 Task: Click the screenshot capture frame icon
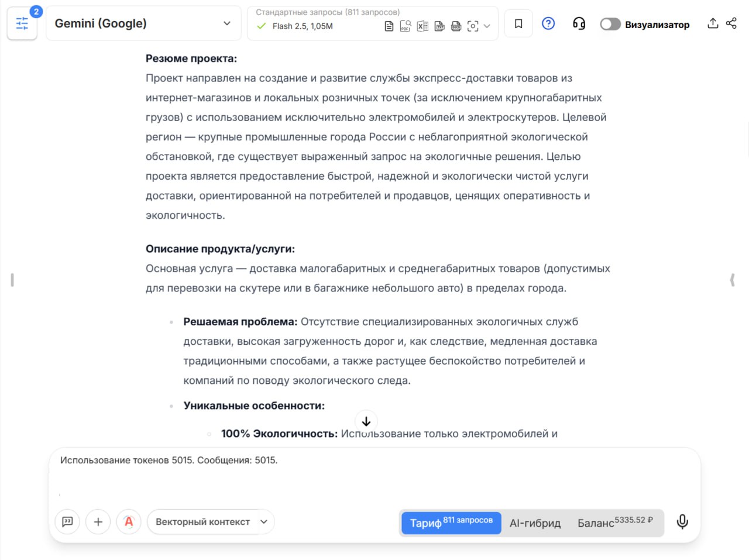(473, 26)
